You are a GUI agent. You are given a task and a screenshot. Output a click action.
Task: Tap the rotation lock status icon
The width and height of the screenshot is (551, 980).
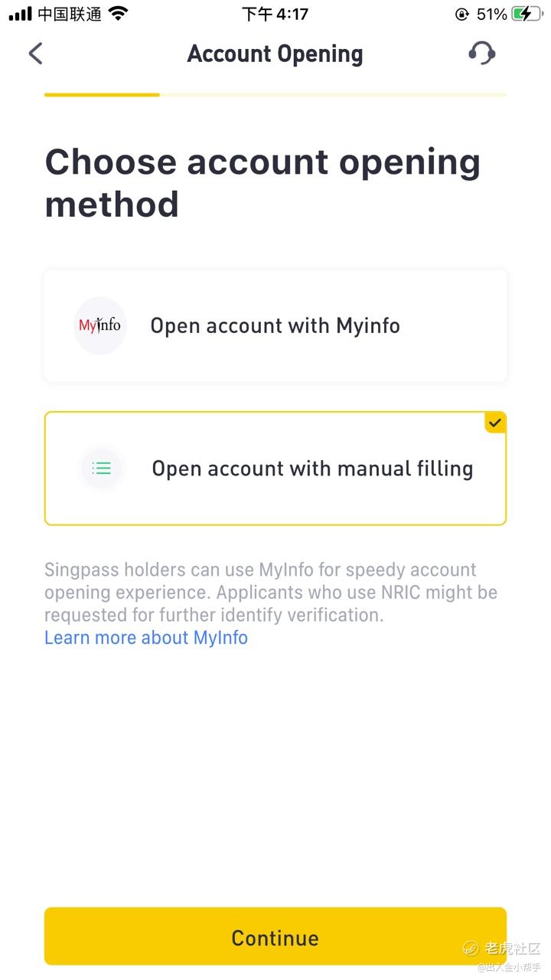coord(461,14)
